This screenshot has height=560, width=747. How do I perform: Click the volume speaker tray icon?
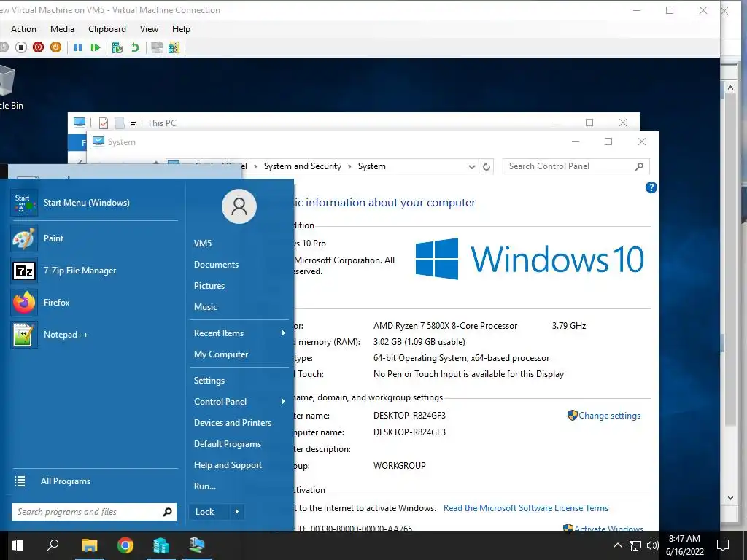(x=653, y=545)
